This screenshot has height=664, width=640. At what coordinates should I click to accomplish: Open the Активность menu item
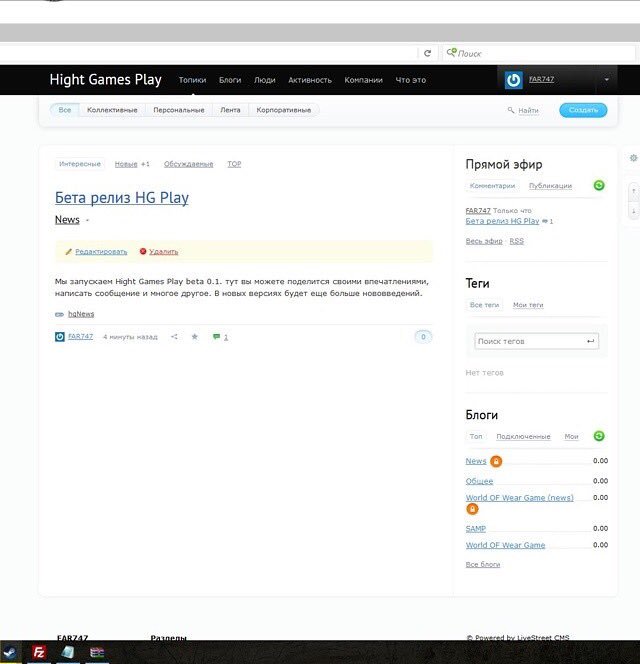click(x=310, y=80)
